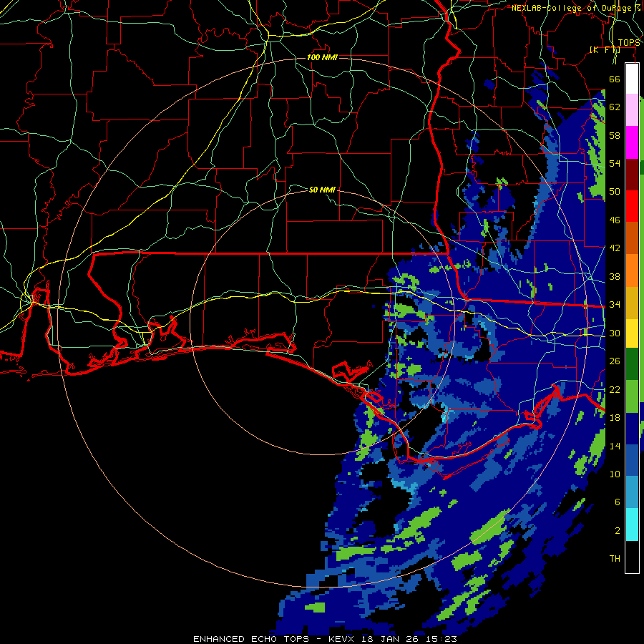Click the "100 NMI" range ring label
This screenshot has height=644, width=644.
click(323, 57)
